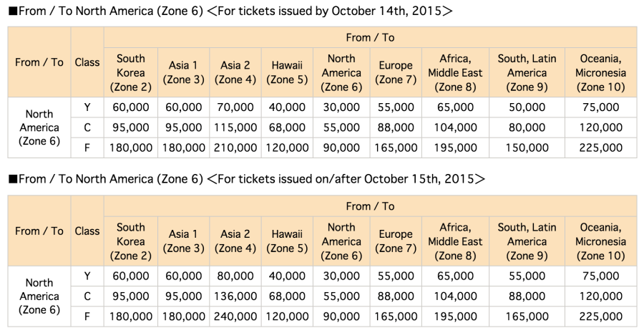Click the second table's South Korea (Zone 2) header
644x333 pixels.
click(x=130, y=241)
